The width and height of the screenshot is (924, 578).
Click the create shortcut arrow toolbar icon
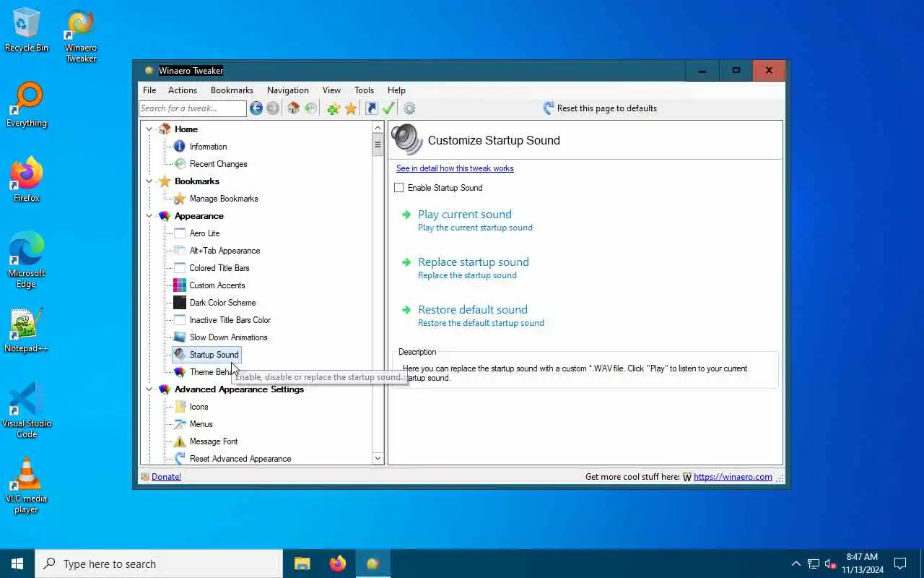point(371,108)
